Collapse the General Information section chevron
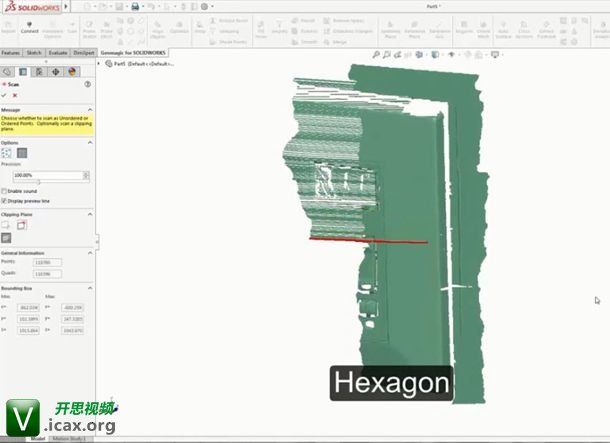610x443 pixels. coord(90,253)
